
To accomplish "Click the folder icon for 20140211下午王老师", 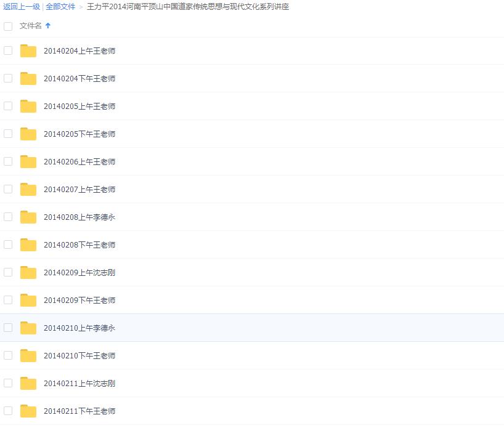I will (28, 411).
